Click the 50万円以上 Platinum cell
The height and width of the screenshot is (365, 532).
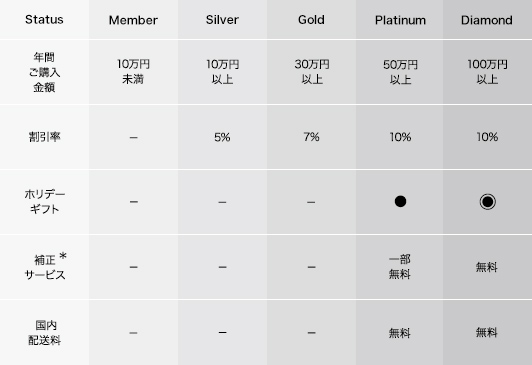click(400, 72)
